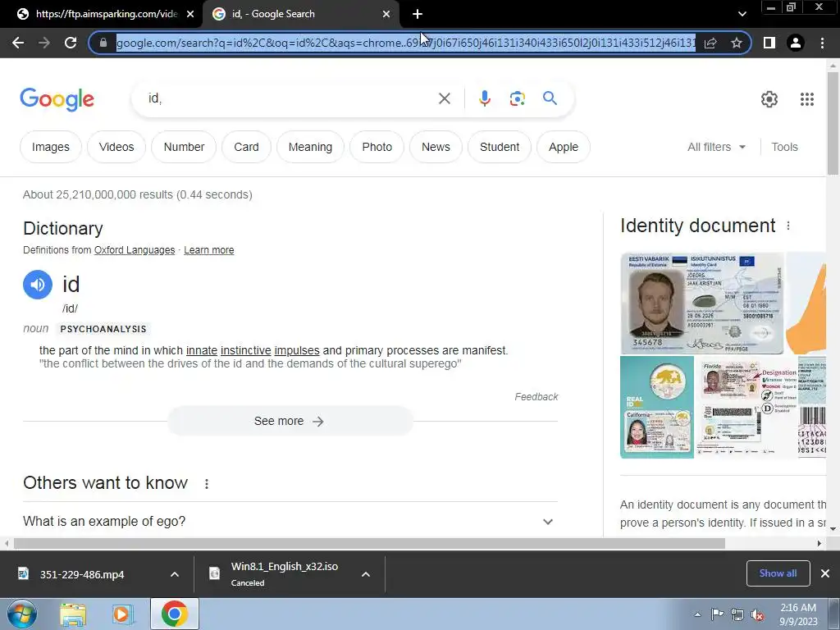Open Windows Start menu

tap(22, 614)
